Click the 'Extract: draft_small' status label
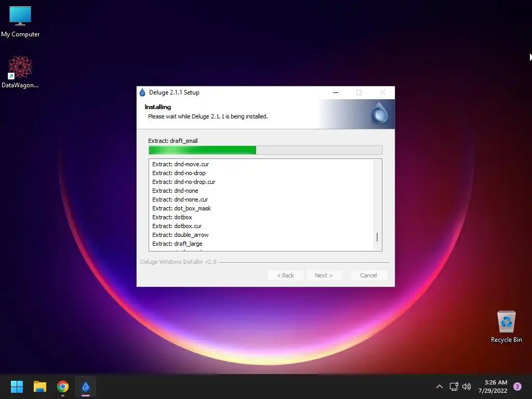 pyautogui.click(x=172, y=141)
